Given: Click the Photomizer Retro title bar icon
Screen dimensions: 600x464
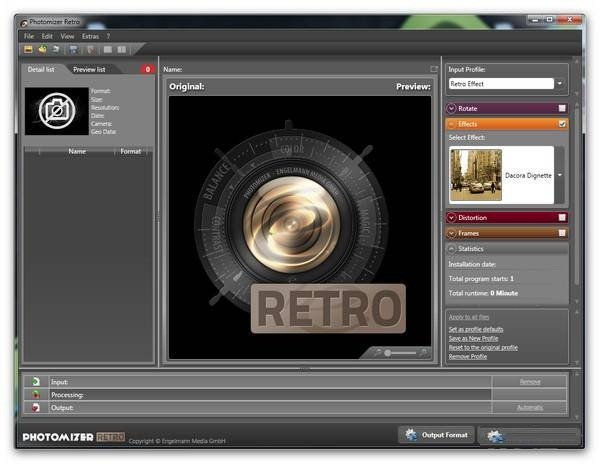Looking at the screenshot, I should [24, 23].
